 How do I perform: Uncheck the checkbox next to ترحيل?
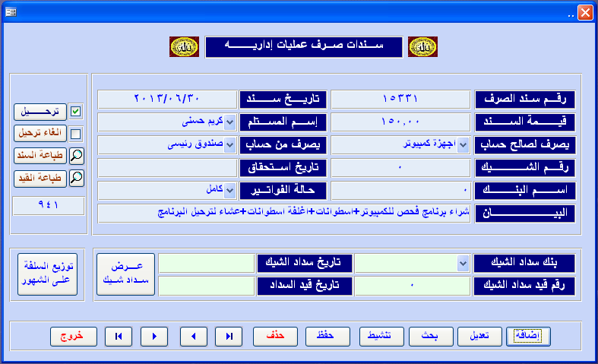[76, 112]
